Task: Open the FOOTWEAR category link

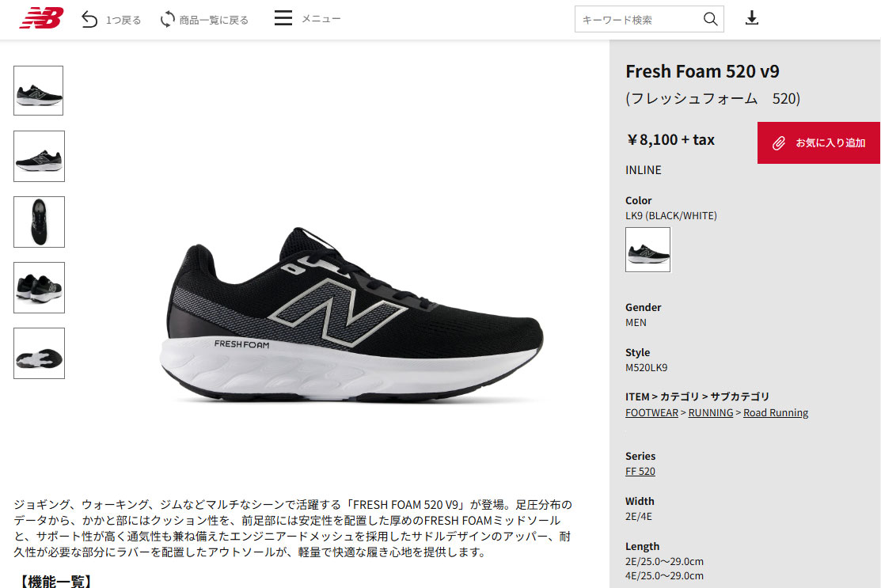Action: [651, 413]
